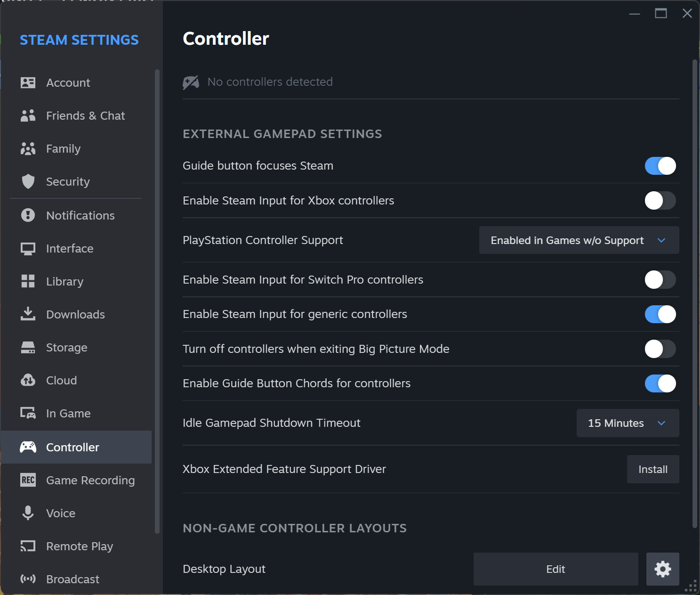This screenshot has height=595, width=700.
Task: Click the sidebar vertical scrollbar
Action: pos(157,302)
